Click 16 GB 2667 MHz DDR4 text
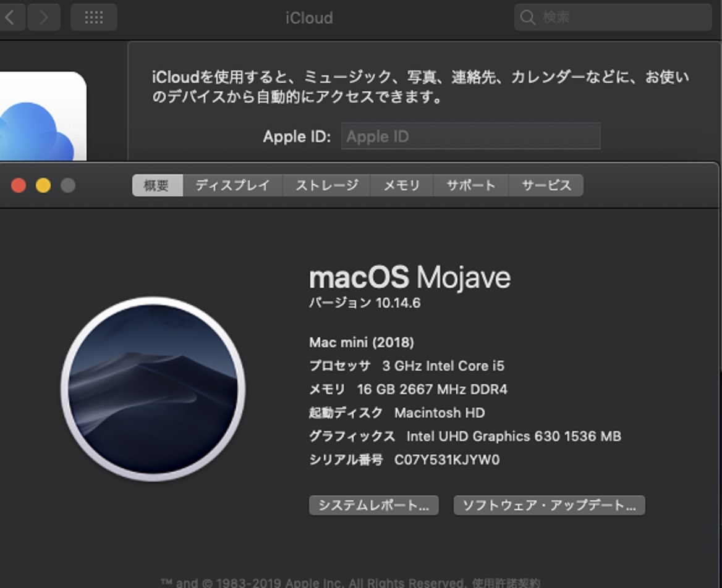Viewport: 722px width, 588px height. [x=432, y=389]
